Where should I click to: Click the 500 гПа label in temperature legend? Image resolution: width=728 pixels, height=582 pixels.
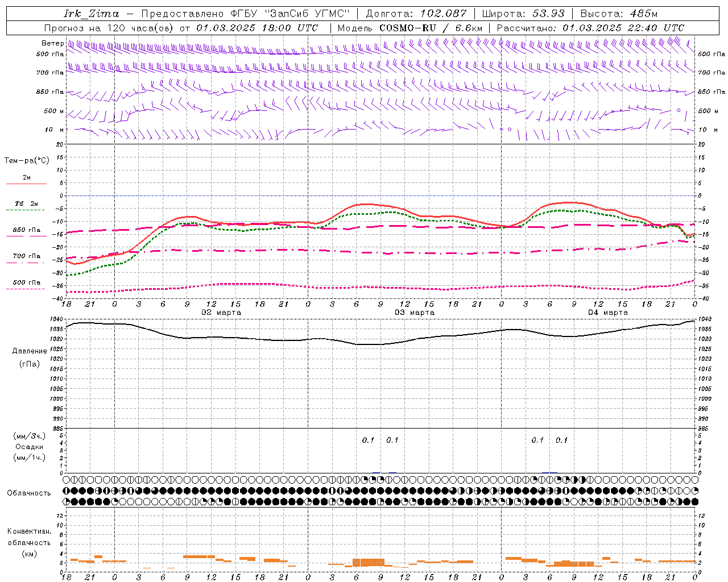point(27,282)
